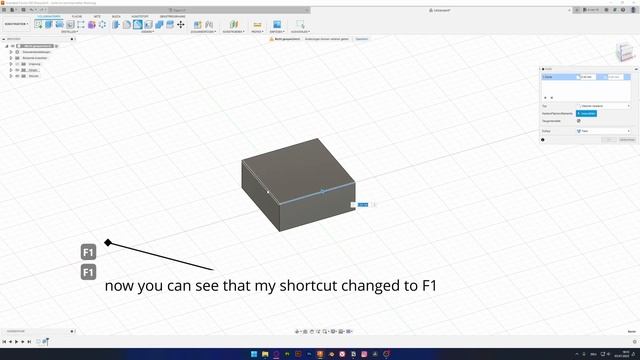The height and width of the screenshot is (360, 640).
Task: Click the timeline play button
Action: (x=16, y=342)
